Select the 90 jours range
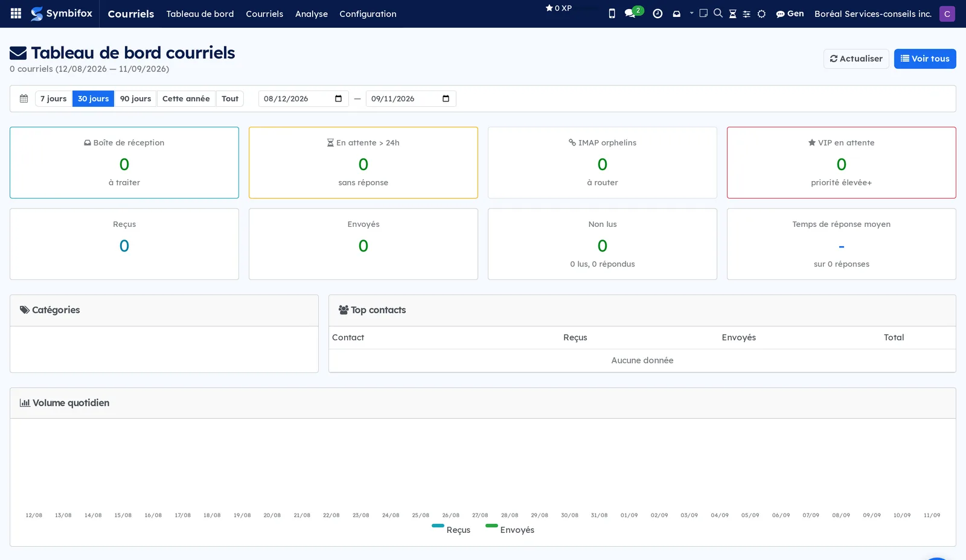This screenshot has width=966, height=560. click(135, 98)
